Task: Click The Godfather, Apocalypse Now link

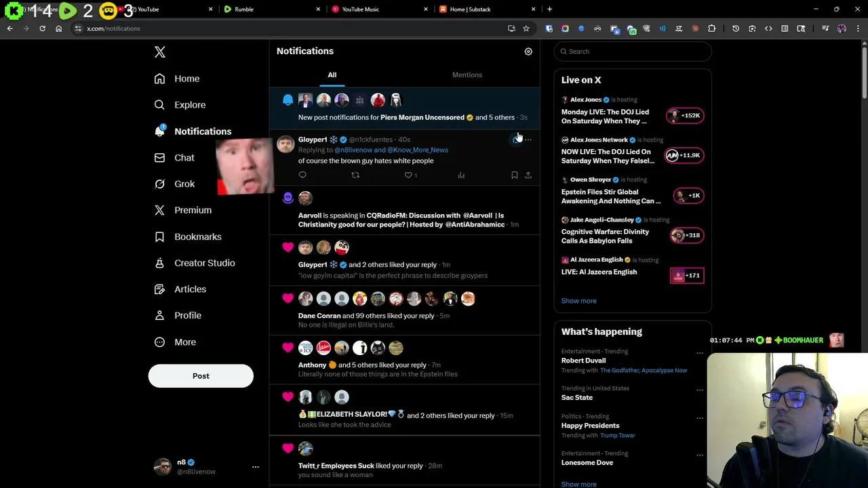Action: tap(644, 371)
